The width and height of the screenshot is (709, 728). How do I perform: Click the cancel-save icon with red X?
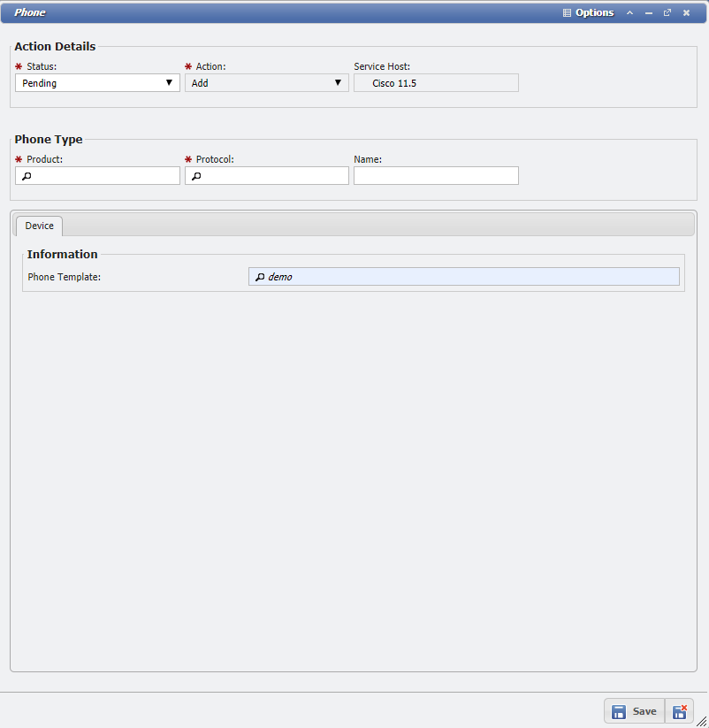[680, 711]
